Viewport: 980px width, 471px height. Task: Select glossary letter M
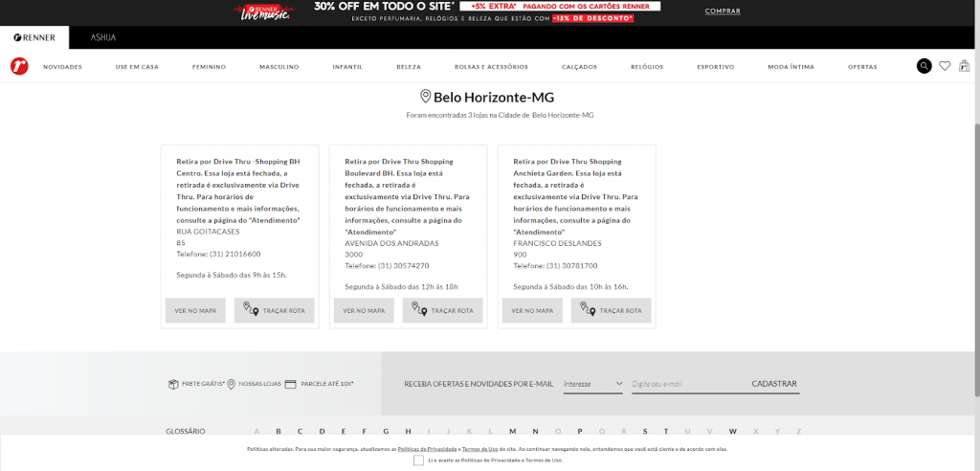pyautogui.click(x=513, y=431)
